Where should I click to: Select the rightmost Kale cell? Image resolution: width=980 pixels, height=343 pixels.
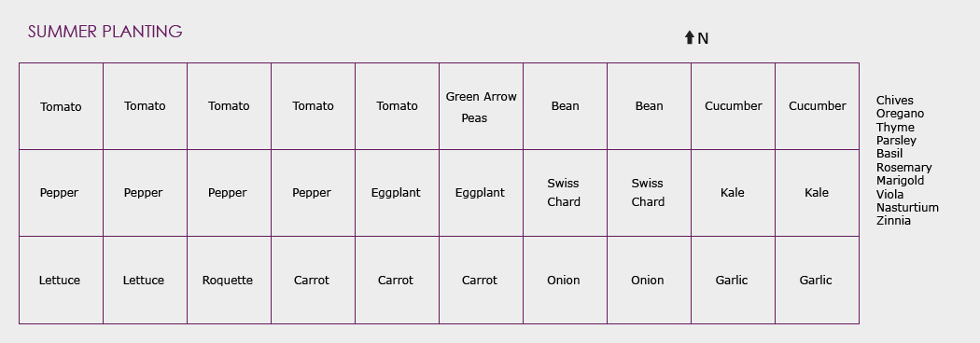817,193
